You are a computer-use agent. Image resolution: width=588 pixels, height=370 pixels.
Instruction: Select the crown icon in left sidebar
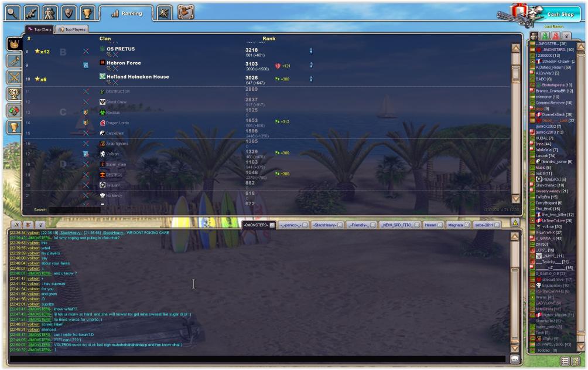(13, 44)
